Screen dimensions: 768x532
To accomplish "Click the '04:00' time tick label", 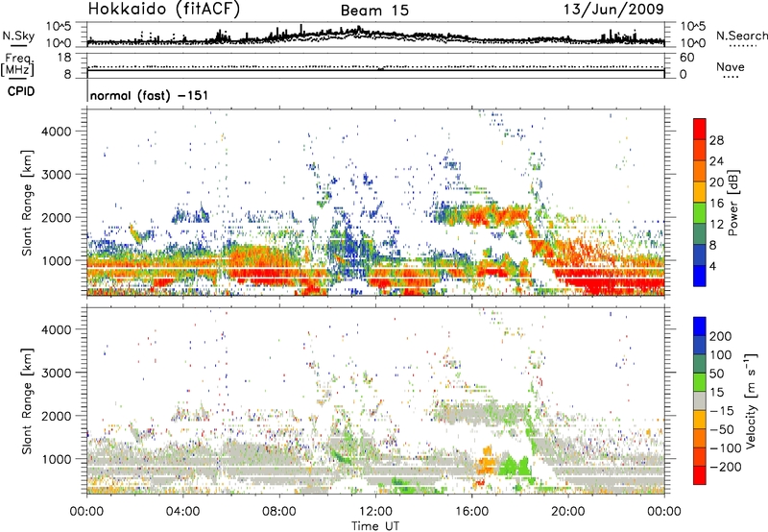I will 183,512.
